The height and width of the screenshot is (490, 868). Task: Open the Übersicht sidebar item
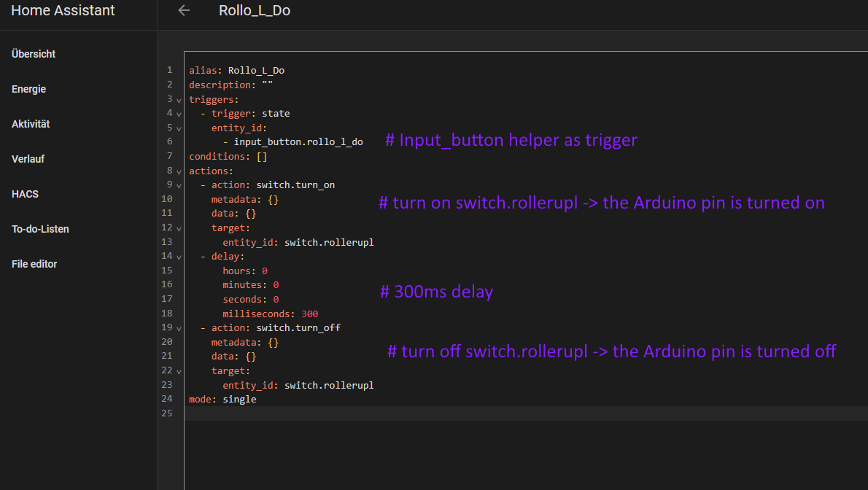(34, 54)
